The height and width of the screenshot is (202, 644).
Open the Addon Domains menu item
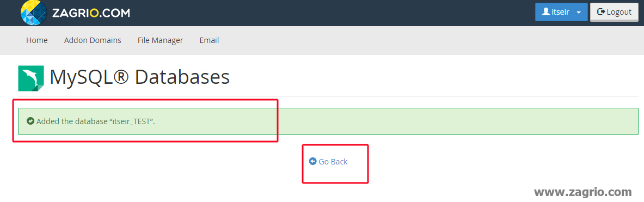[x=93, y=40]
